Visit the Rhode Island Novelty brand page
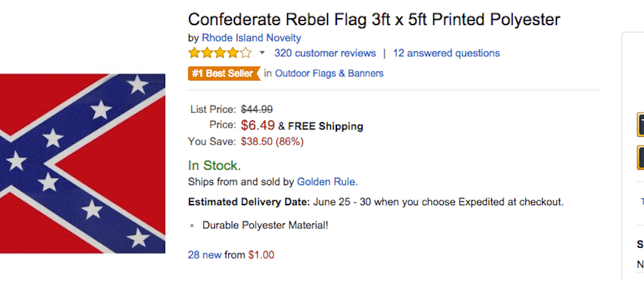This screenshot has width=644, height=281. 251,38
